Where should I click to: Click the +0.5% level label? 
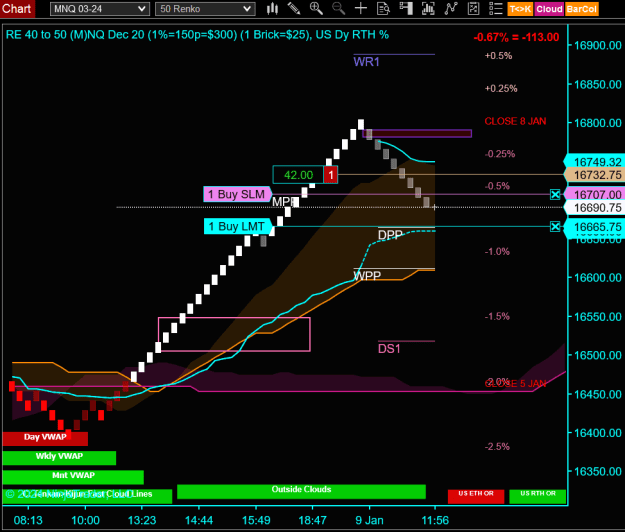tap(498, 56)
